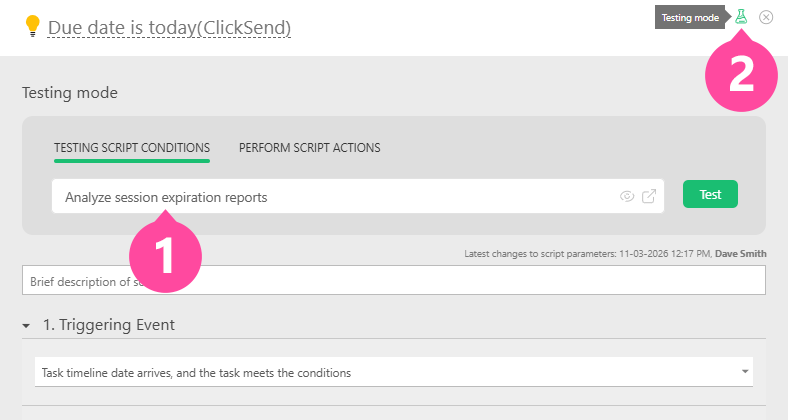Click the script title 'Due date is today(ClickSend)'
The width and height of the screenshot is (788, 420).
[169, 28]
